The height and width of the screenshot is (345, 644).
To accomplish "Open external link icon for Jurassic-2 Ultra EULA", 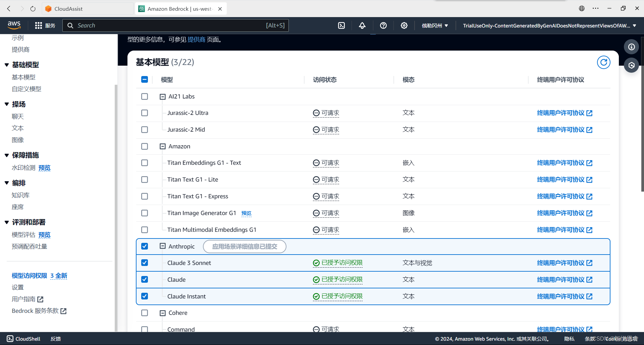I will [x=589, y=113].
